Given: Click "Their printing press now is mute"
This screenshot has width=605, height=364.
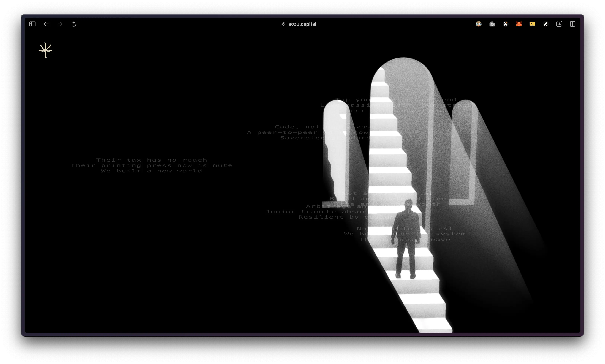Looking at the screenshot, I should (152, 166).
